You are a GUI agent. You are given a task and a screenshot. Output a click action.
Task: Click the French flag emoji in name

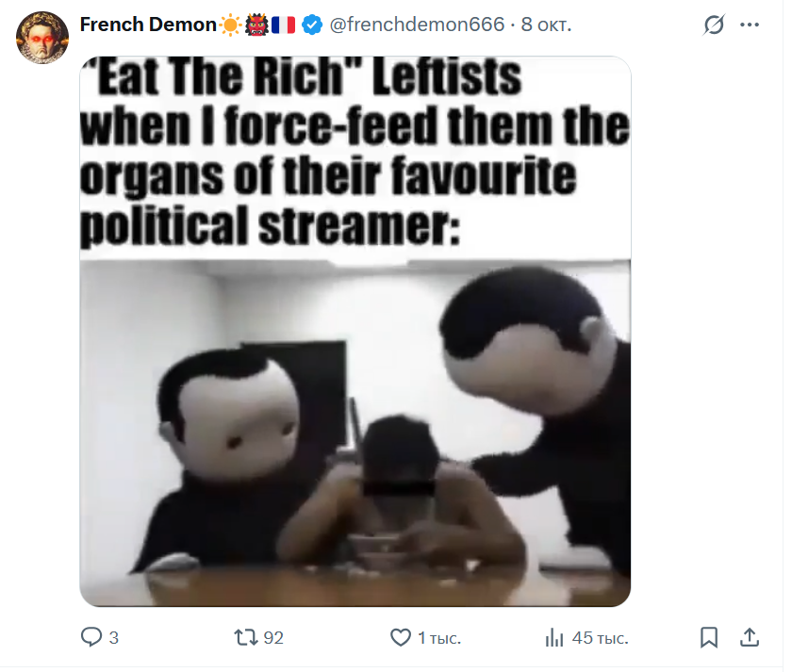tap(284, 25)
